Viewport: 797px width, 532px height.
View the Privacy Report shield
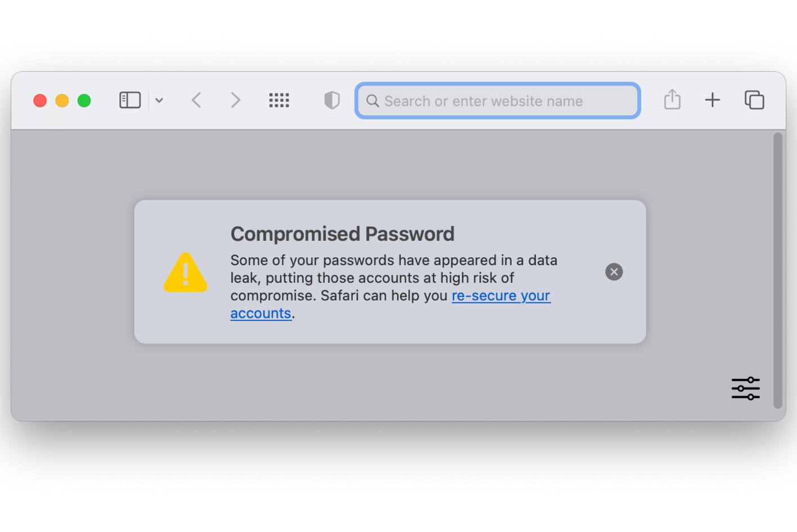pos(332,100)
